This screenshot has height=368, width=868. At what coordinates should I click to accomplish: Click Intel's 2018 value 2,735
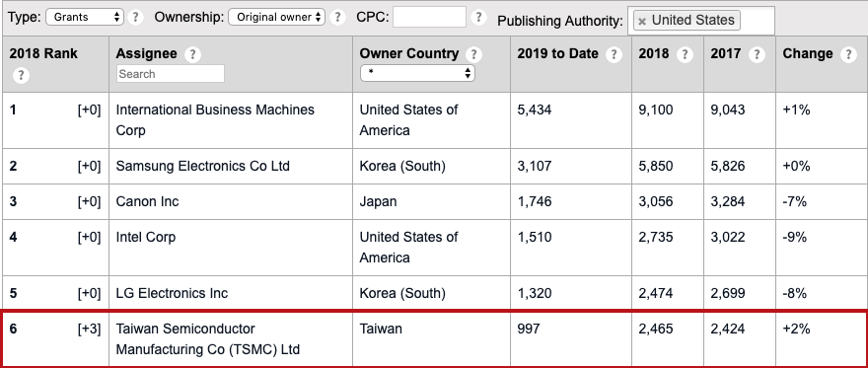tap(656, 237)
